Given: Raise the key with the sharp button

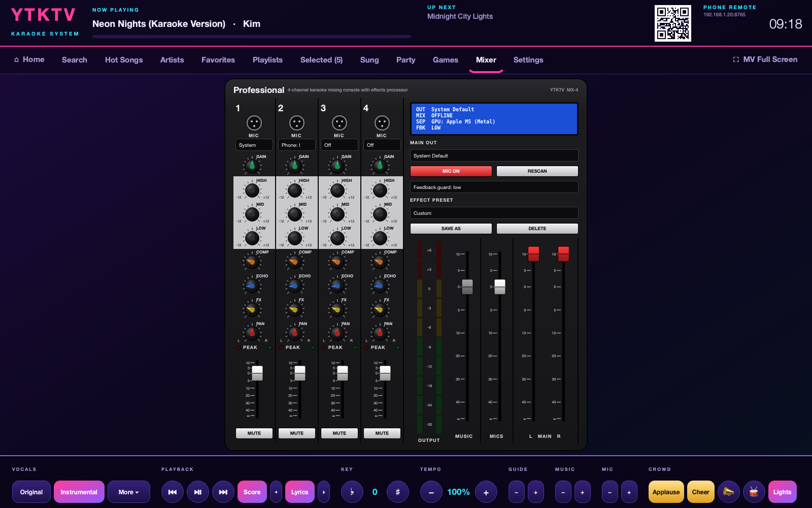Looking at the screenshot, I should [x=398, y=492].
